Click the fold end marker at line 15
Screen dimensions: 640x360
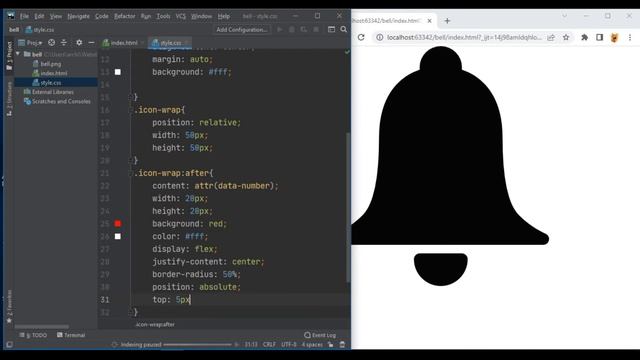(132, 97)
